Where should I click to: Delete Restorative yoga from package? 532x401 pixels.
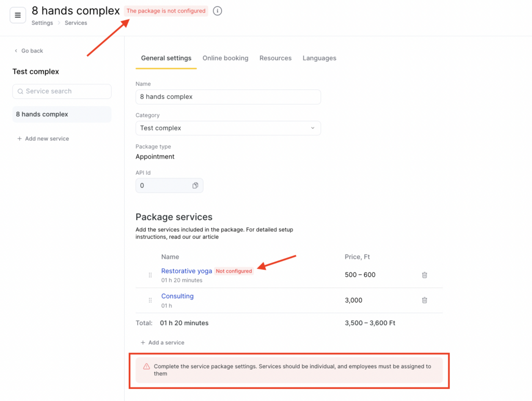coord(424,275)
